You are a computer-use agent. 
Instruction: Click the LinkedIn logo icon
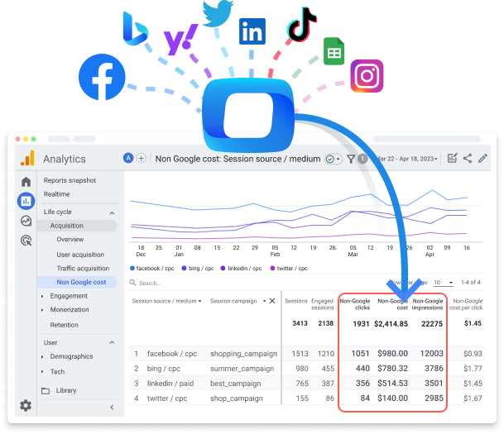[252, 31]
